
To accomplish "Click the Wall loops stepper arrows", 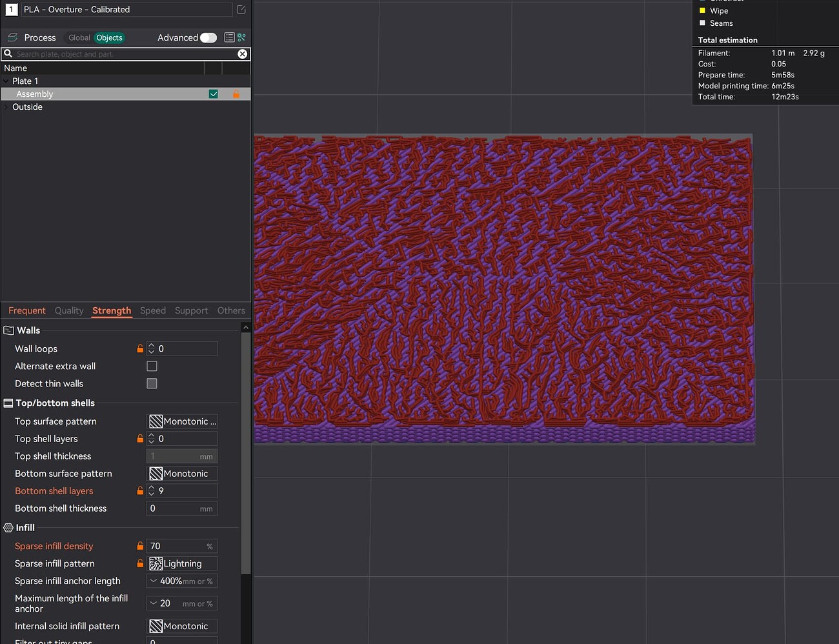I will click(x=152, y=348).
